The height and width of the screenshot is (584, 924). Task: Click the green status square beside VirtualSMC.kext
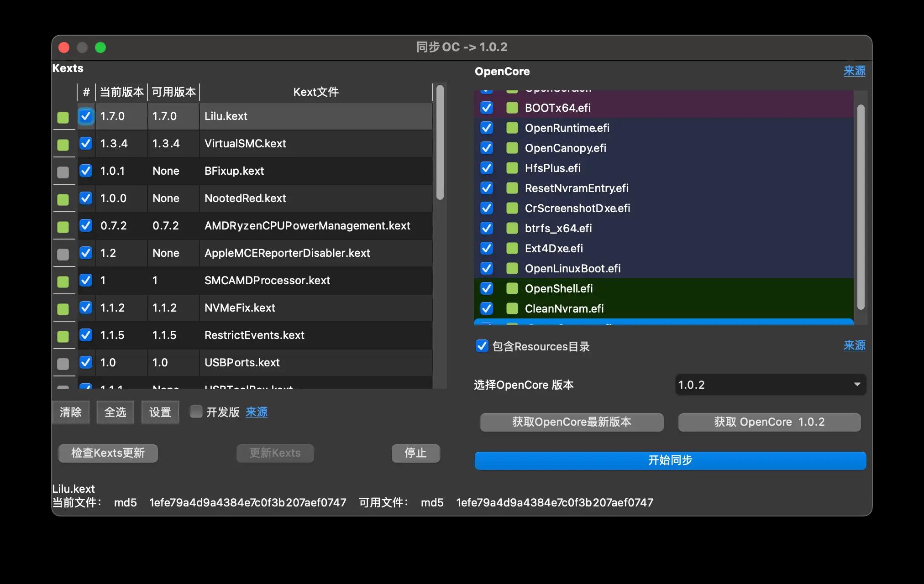[63, 145]
